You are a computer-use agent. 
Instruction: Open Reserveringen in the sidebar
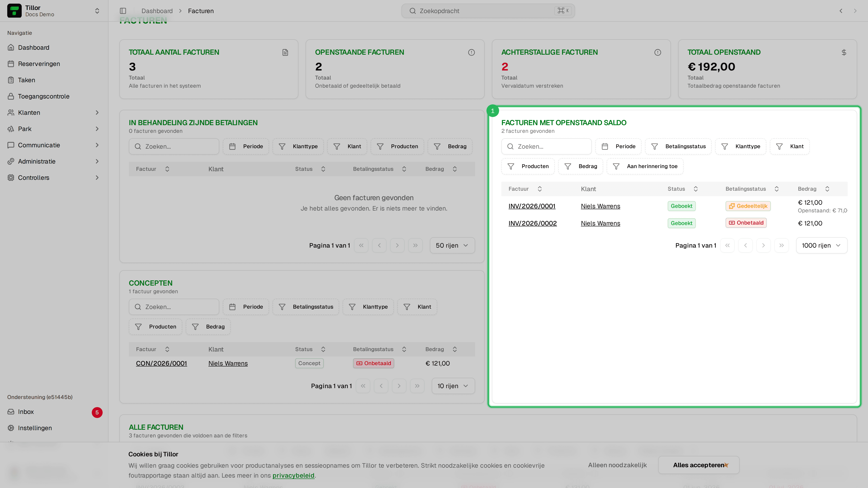(39, 64)
